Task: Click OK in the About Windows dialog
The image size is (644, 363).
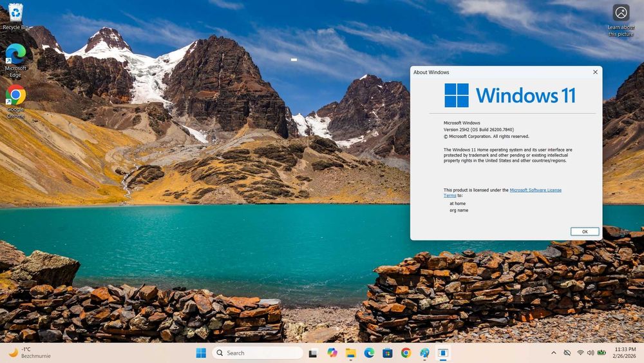Action: 585,231
